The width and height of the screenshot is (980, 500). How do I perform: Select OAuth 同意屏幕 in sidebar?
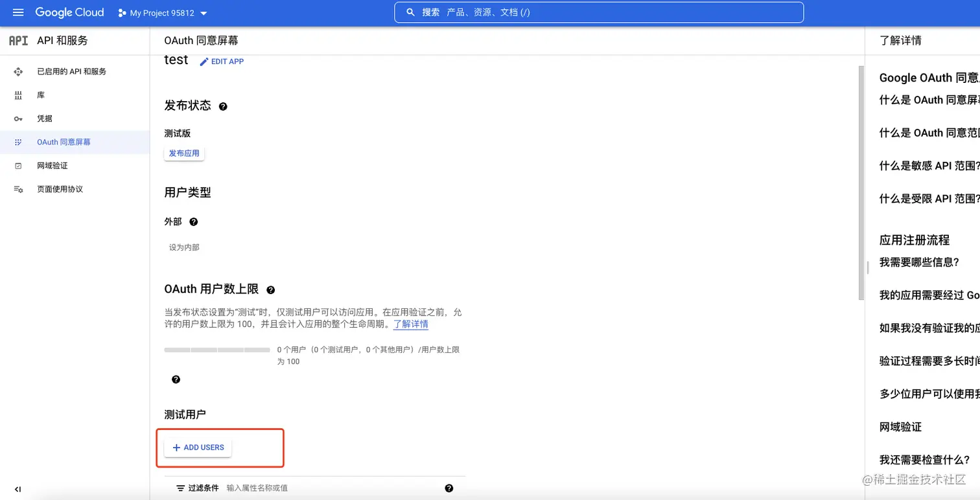tap(75, 142)
